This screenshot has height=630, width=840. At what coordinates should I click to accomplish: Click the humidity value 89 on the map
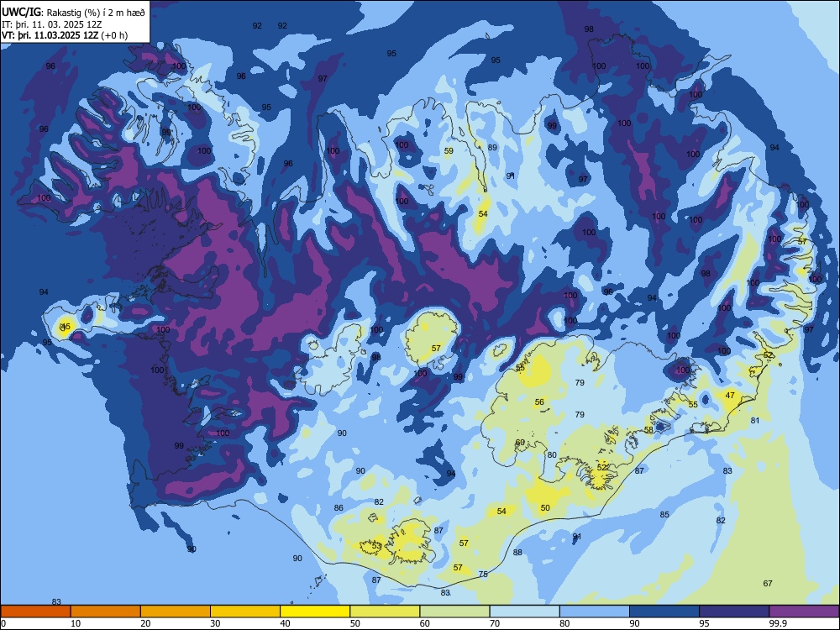coord(492,147)
